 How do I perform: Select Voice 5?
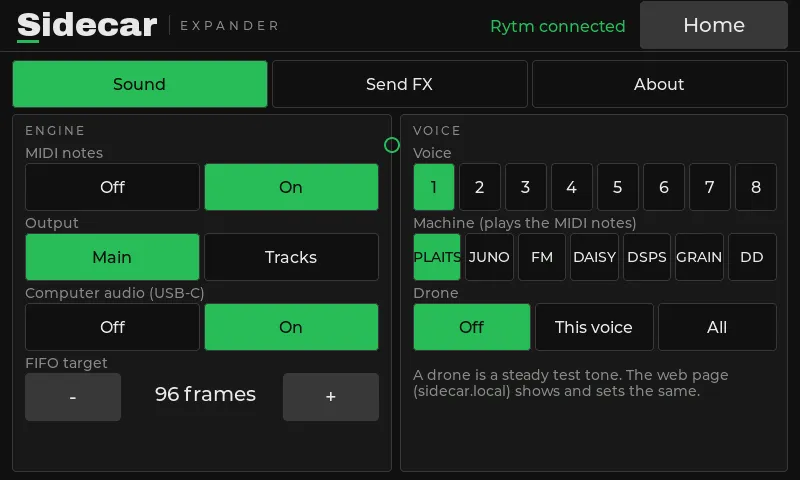[617, 187]
